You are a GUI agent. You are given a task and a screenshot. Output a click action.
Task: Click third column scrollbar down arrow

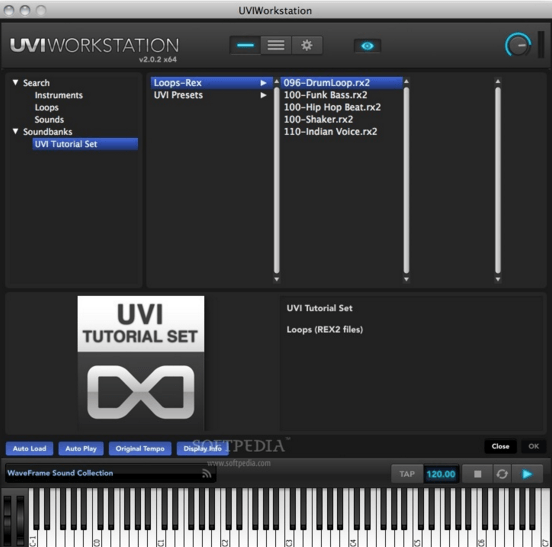click(498, 279)
